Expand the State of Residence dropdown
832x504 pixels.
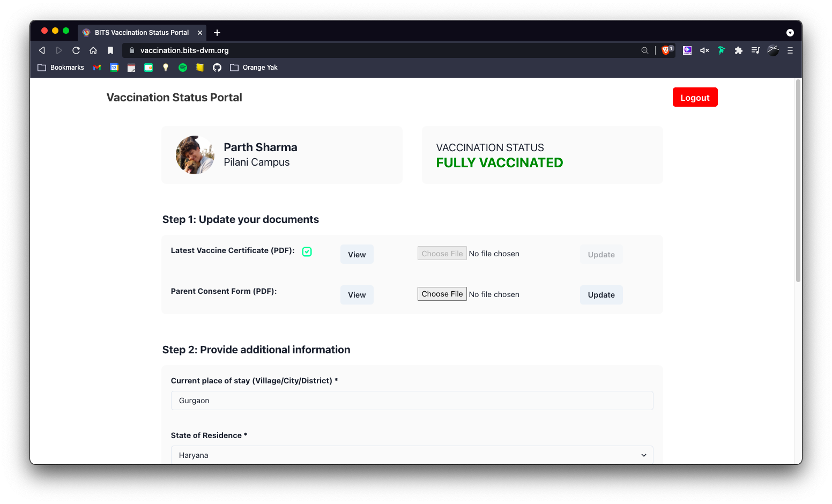(x=412, y=455)
